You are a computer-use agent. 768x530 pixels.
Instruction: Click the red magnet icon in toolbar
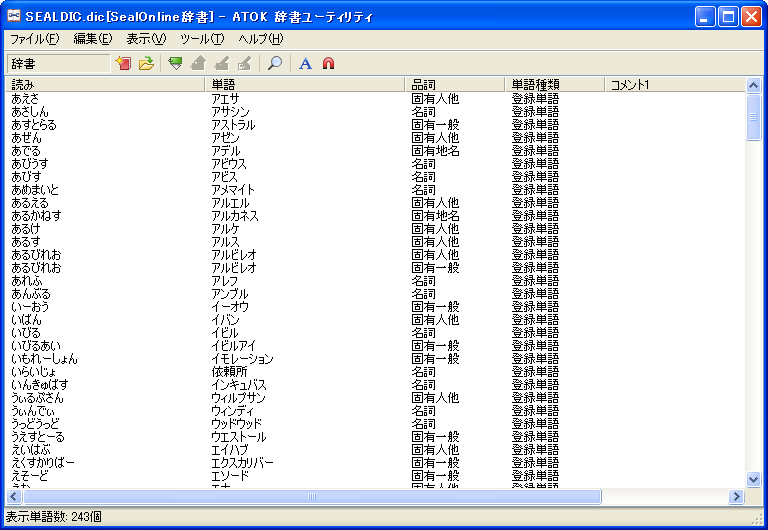pyautogui.click(x=328, y=63)
